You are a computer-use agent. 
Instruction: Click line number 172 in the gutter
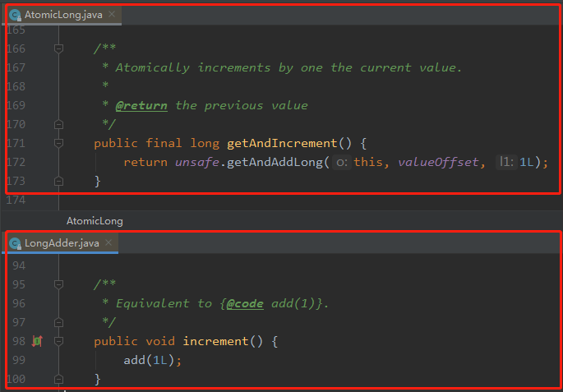(x=16, y=162)
